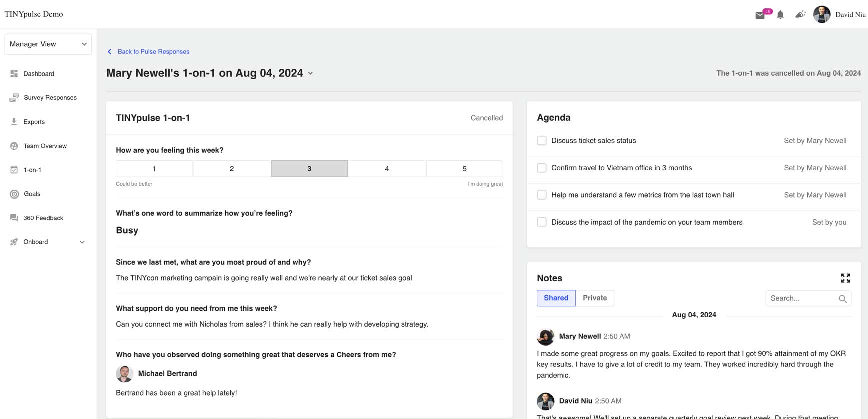This screenshot has width=868, height=419.
Task: Select feeling rating 1
Action: (154, 169)
